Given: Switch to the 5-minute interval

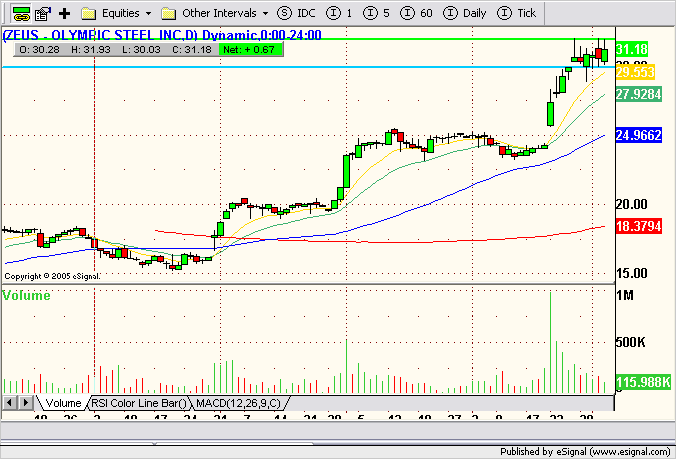Looking at the screenshot, I should (x=376, y=13).
